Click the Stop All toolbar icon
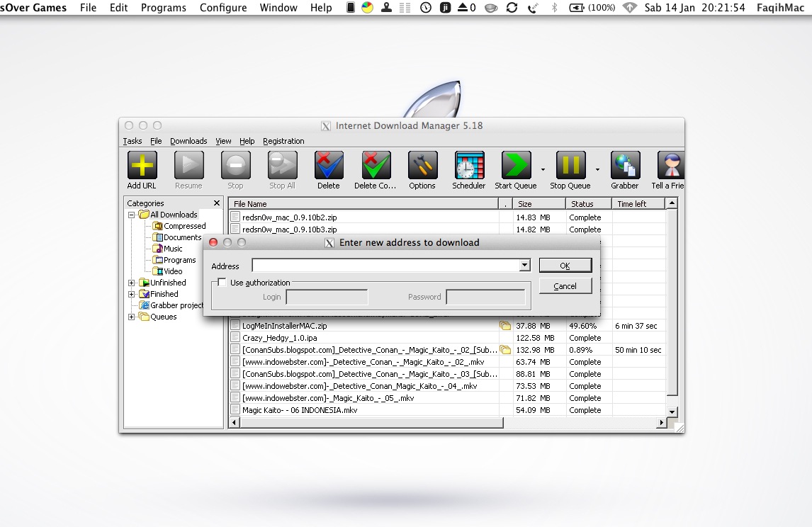 pyautogui.click(x=282, y=166)
